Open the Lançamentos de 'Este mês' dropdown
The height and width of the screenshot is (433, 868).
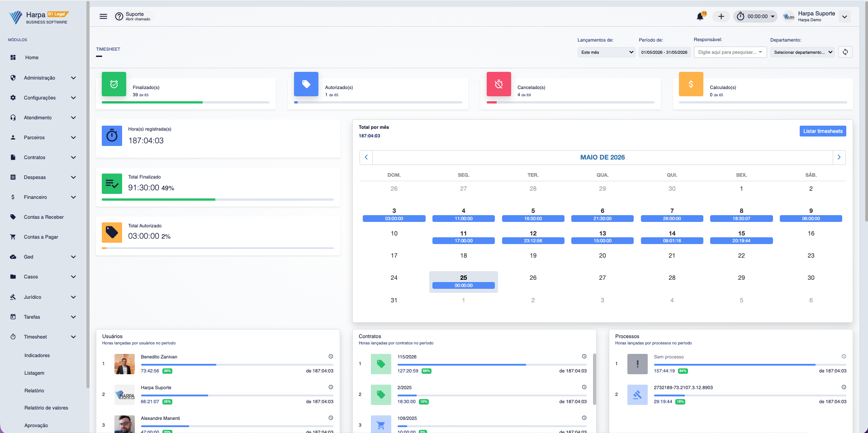[x=606, y=52]
